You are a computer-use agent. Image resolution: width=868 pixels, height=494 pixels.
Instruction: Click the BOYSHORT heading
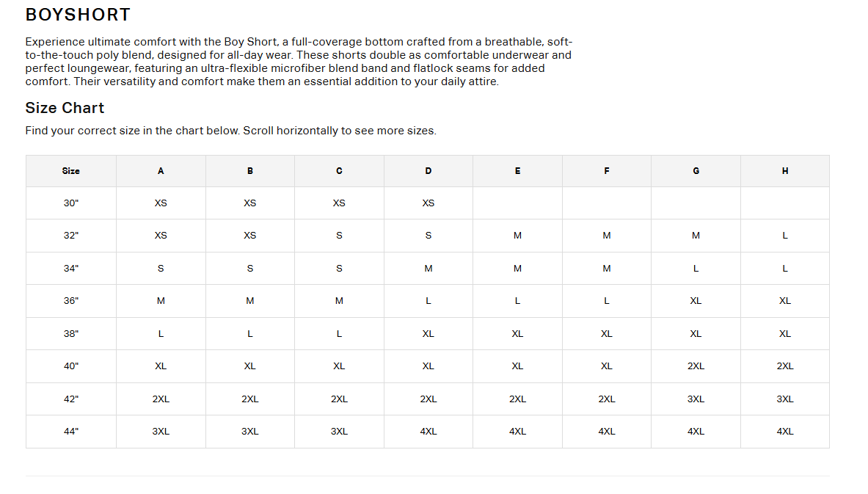[x=78, y=15]
